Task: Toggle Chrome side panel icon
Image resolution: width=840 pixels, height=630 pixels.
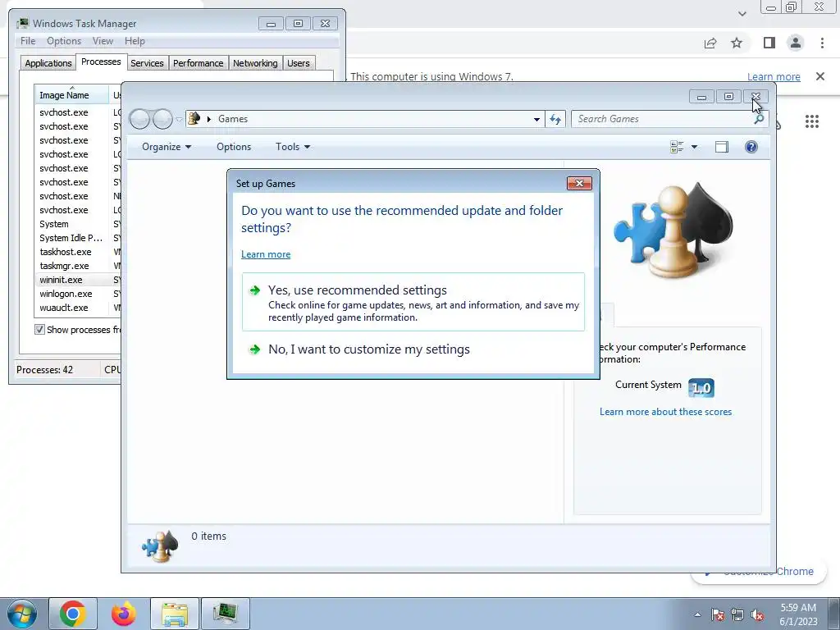Action: click(769, 43)
